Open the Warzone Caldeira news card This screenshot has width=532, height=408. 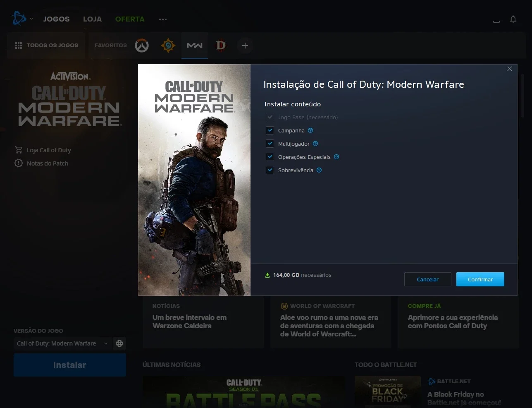[203, 322]
